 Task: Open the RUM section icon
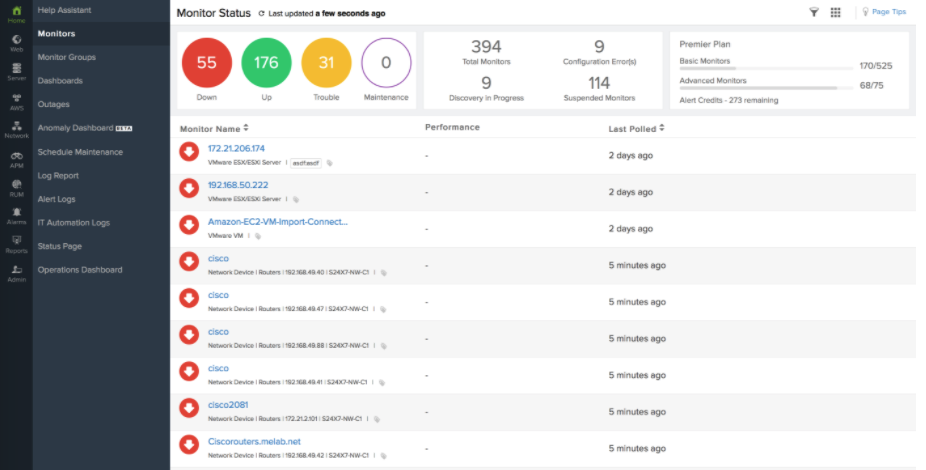(17, 184)
